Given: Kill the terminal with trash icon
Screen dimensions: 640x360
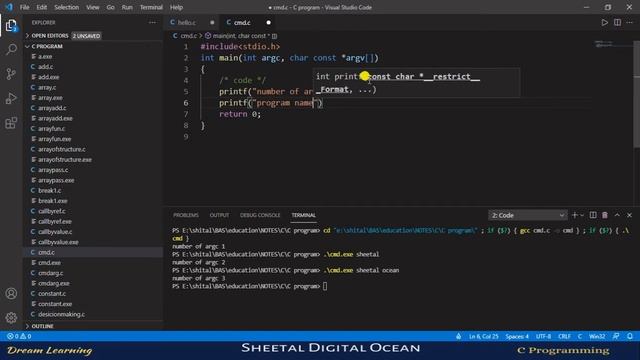Looking at the screenshot, I should (605, 215).
